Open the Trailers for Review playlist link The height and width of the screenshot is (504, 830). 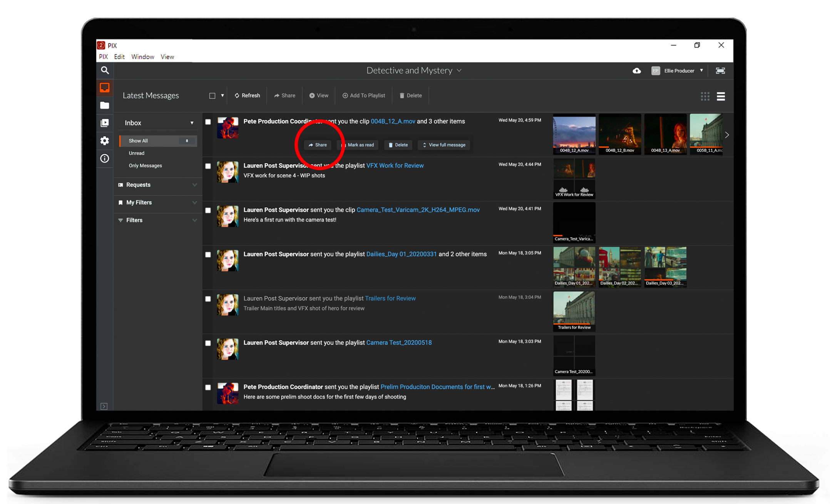click(x=390, y=299)
